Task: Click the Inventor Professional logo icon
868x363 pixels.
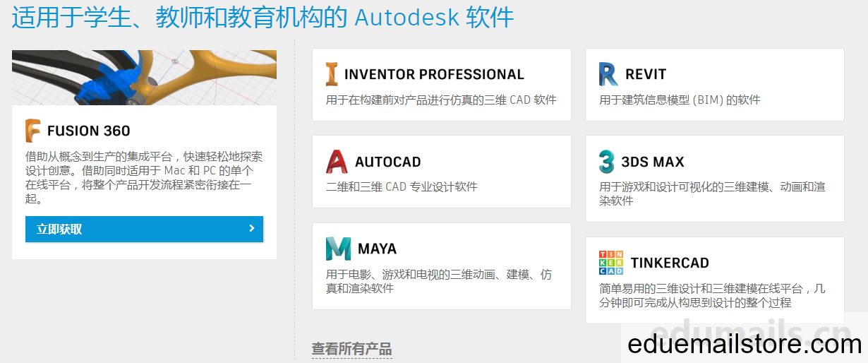Action: point(332,74)
